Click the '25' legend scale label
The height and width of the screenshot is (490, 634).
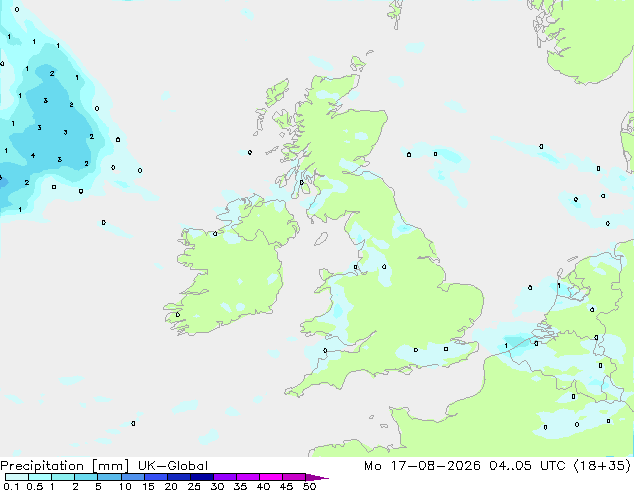(x=194, y=486)
